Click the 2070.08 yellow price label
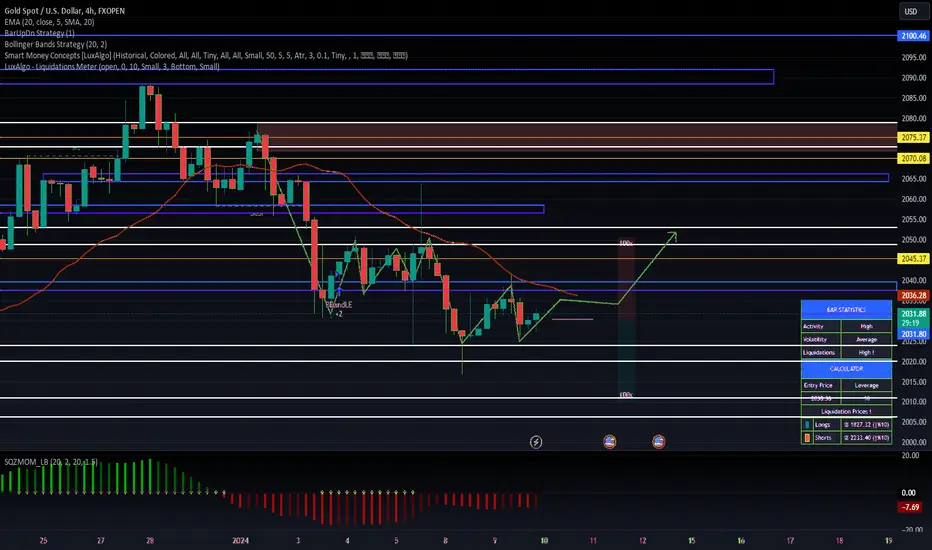Viewport: 932px width, 550px height. 914,158
